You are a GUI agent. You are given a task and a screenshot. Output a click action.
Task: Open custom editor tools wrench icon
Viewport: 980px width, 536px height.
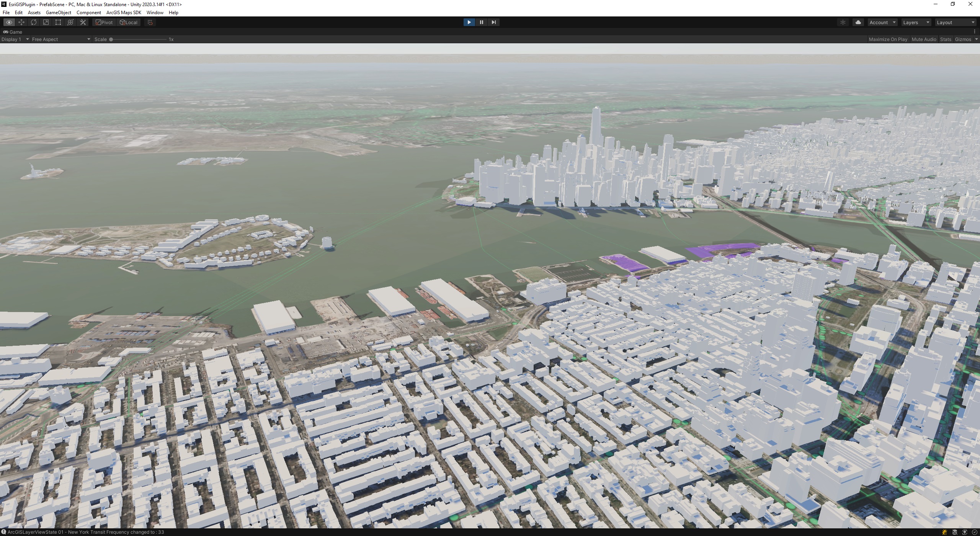[83, 22]
